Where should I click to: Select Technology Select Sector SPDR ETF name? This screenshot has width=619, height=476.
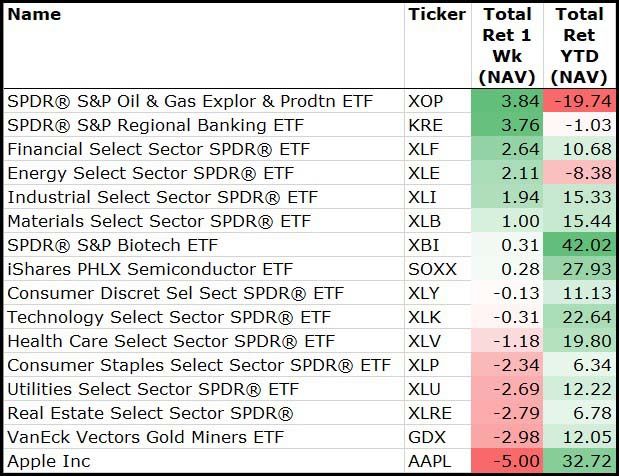click(x=168, y=318)
